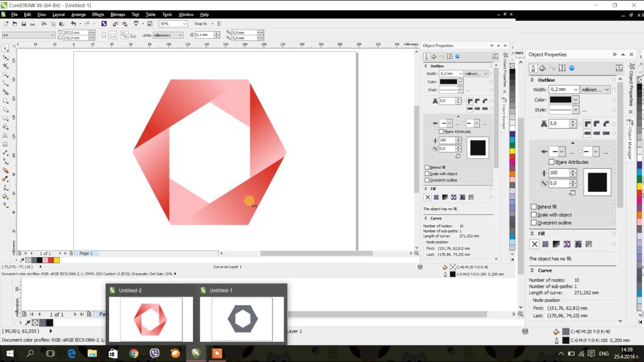Select the Zoom tool in the toolbox
Viewport: 644px width, 362px height.
tap(5, 75)
